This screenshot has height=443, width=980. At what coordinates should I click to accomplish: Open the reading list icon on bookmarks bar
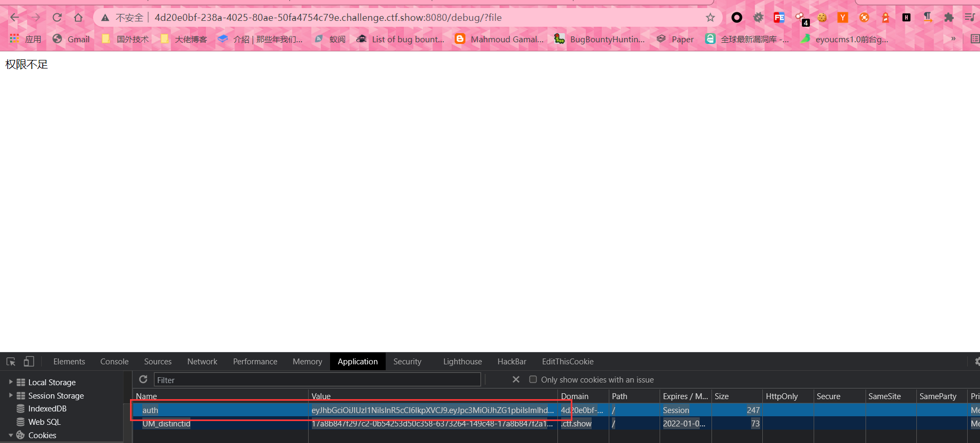pos(975,39)
